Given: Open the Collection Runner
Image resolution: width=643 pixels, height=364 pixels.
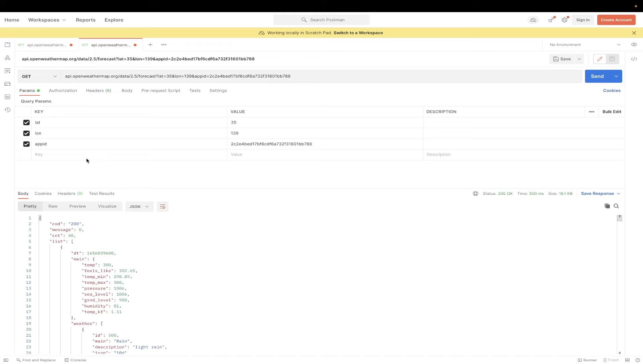Looking at the screenshot, I should pyautogui.click(x=587, y=360).
